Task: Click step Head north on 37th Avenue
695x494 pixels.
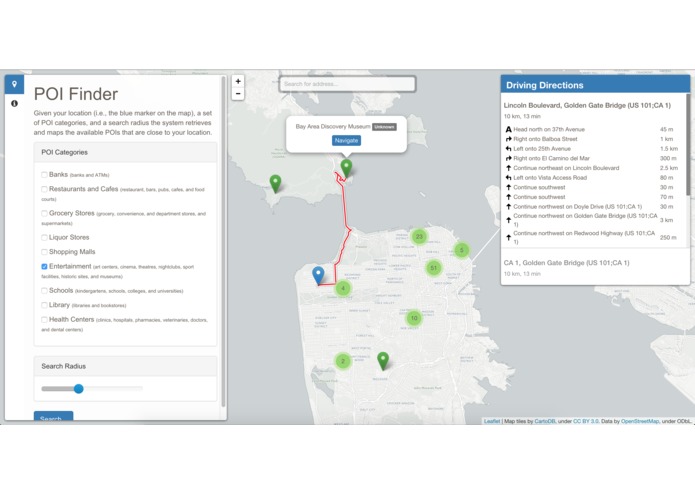Action: click(x=593, y=129)
